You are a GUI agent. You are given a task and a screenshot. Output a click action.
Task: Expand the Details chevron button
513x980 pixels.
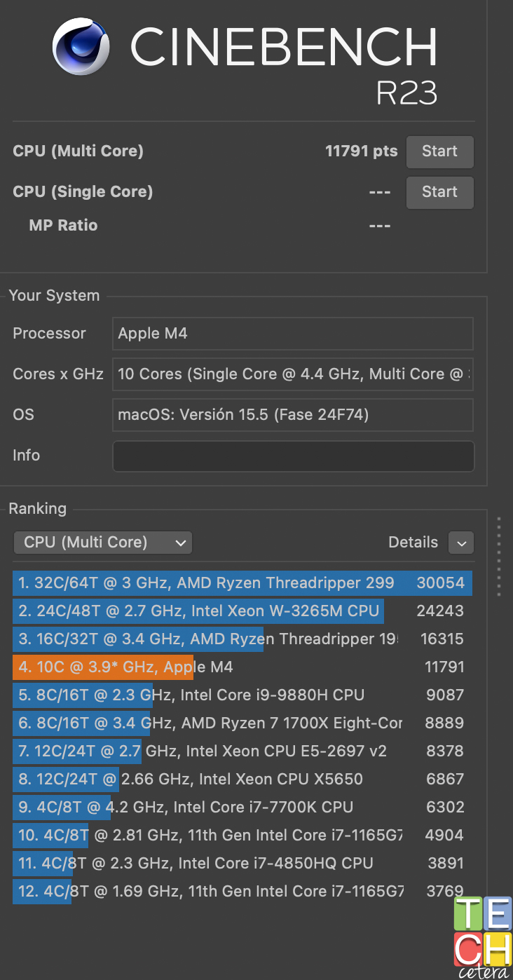460,542
